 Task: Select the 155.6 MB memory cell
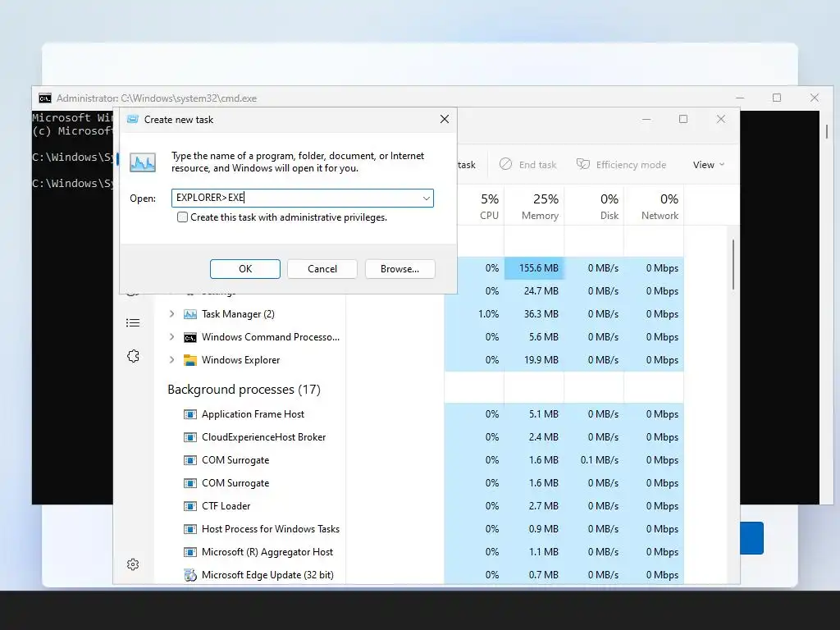534,268
